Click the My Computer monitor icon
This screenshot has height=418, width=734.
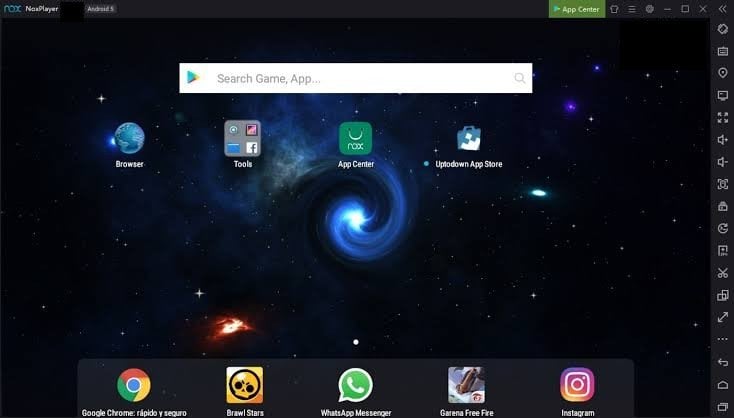[x=723, y=95]
